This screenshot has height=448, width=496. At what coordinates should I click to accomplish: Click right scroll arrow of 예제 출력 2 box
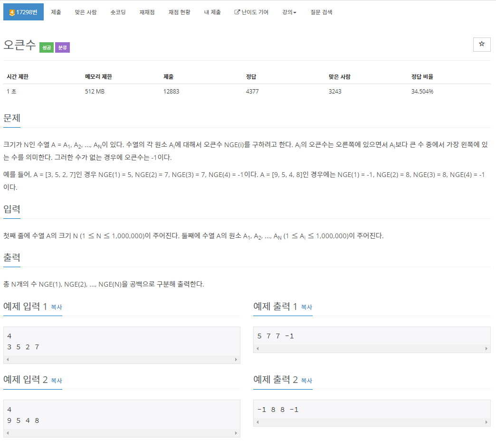[486, 422]
